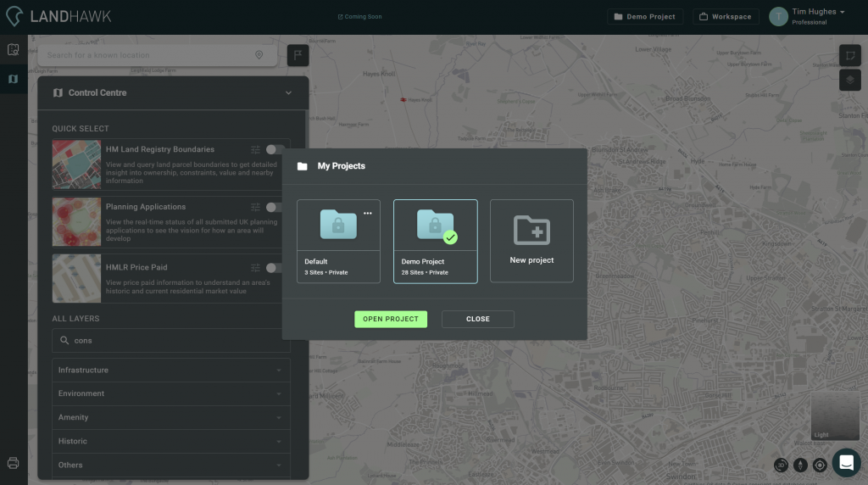Viewport: 868px width, 485px height.
Task: Toggle HM Land Registry Boundaries layer on
Action: click(x=275, y=149)
